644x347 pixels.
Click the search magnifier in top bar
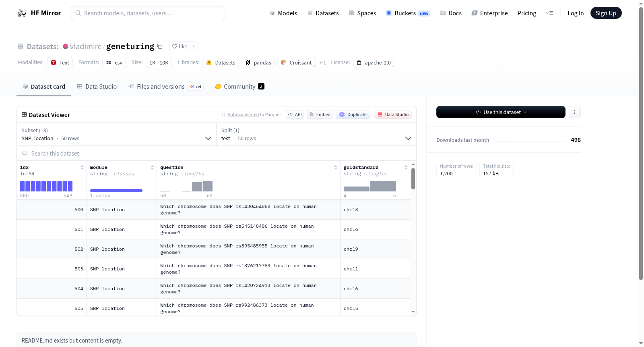[78, 13]
